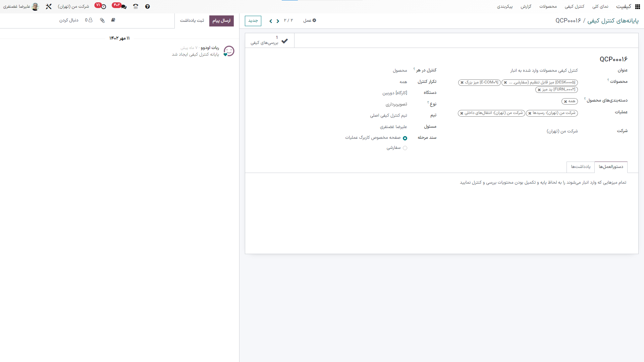This screenshot has width=644, height=362.
Task: Open the activities clock icon
Action: (104, 7)
